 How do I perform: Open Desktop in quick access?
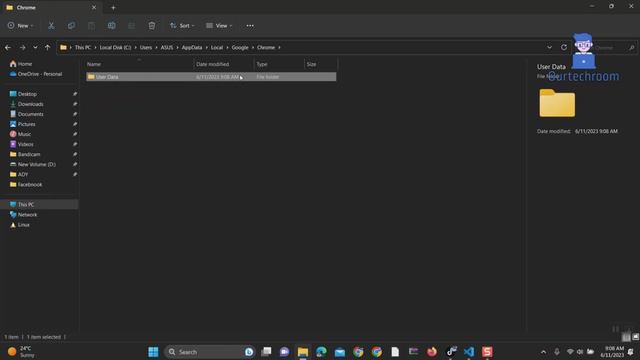pyautogui.click(x=23, y=94)
